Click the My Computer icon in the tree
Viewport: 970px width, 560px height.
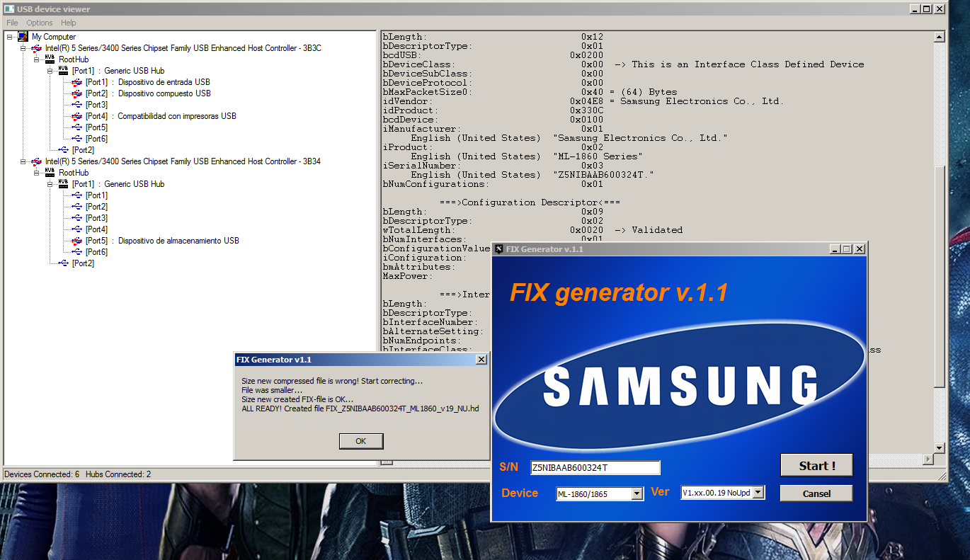point(23,37)
